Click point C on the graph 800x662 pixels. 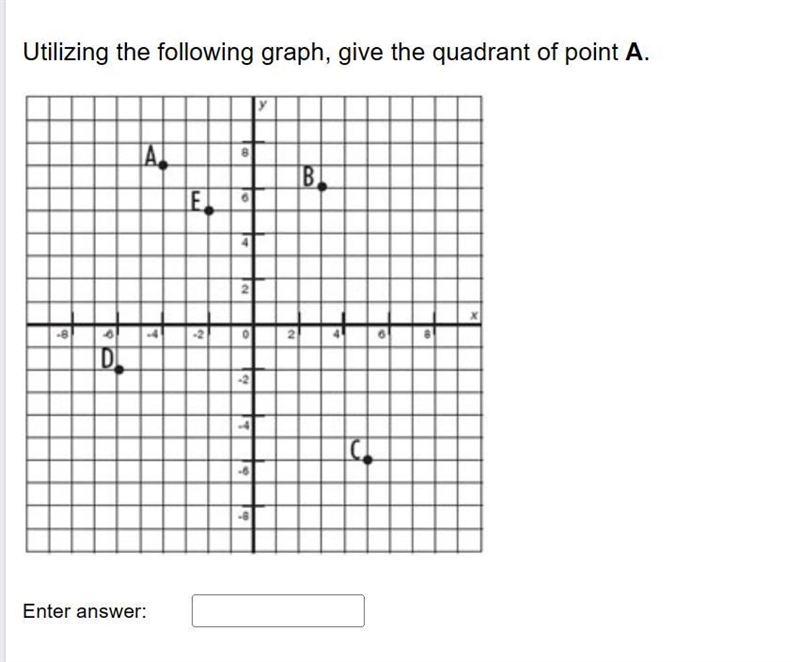368,460
